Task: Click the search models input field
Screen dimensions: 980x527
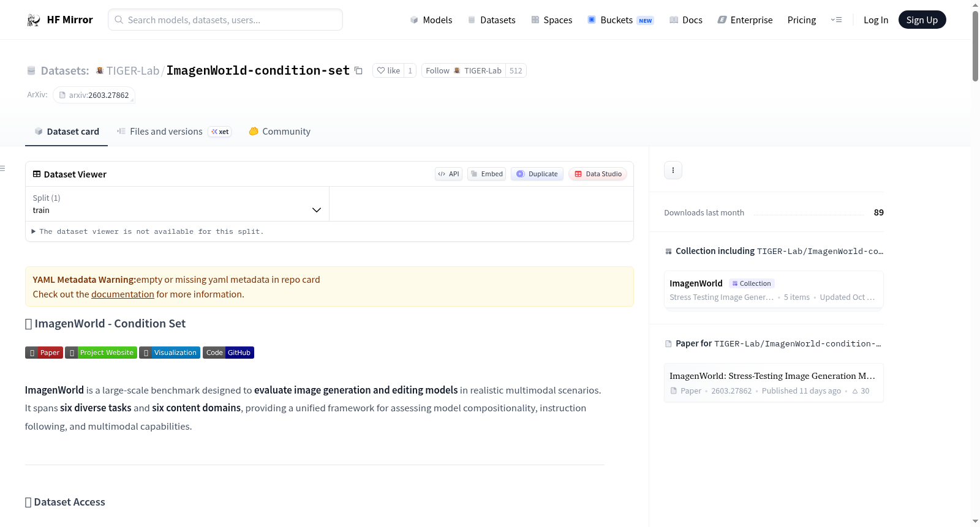Action: coord(225,20)
